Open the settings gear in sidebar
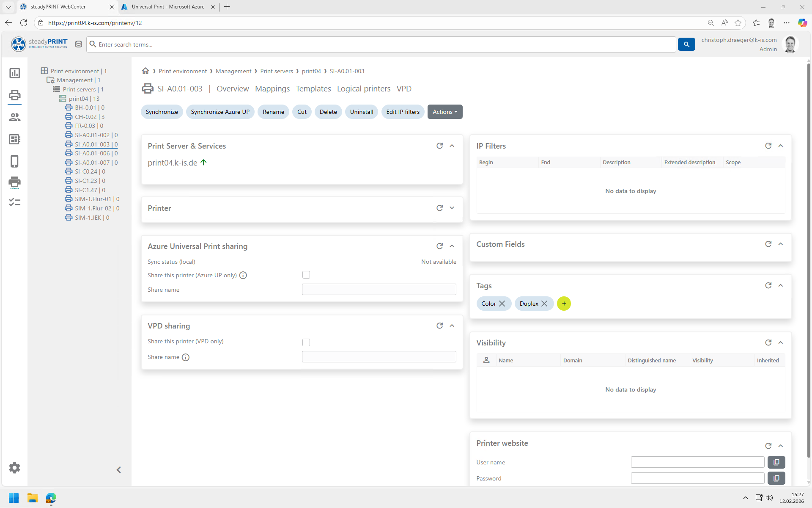 click(x=14, y=468)
